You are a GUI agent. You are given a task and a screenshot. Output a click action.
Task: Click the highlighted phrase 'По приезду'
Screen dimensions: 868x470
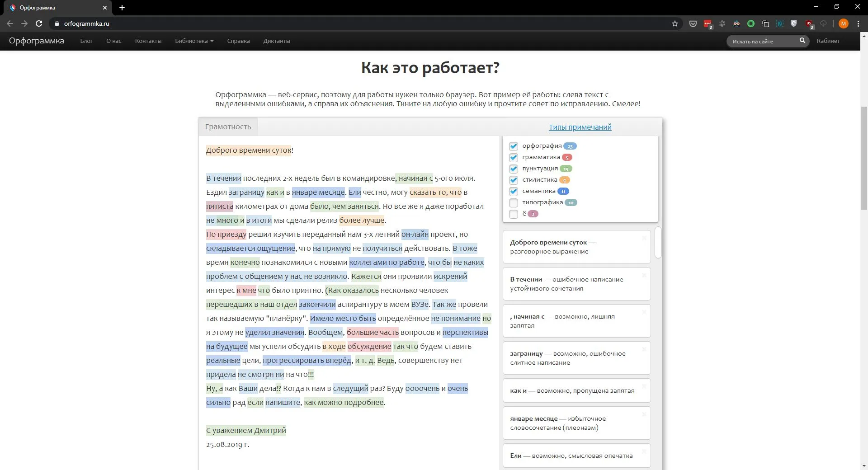pyautogui.click(x=226, y=234)
